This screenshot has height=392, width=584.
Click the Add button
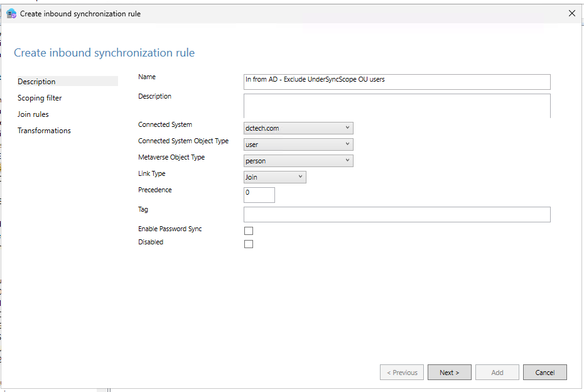coord(497,372)
